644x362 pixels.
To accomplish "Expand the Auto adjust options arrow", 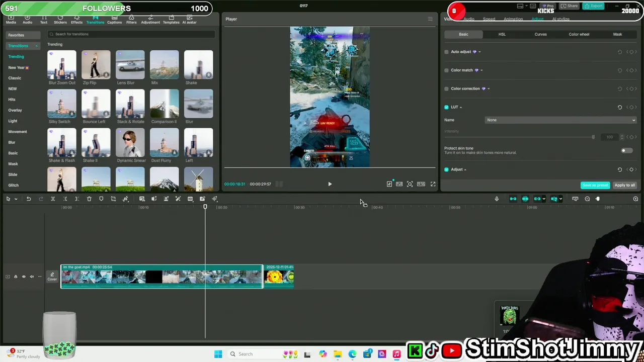I will (479, 52).
